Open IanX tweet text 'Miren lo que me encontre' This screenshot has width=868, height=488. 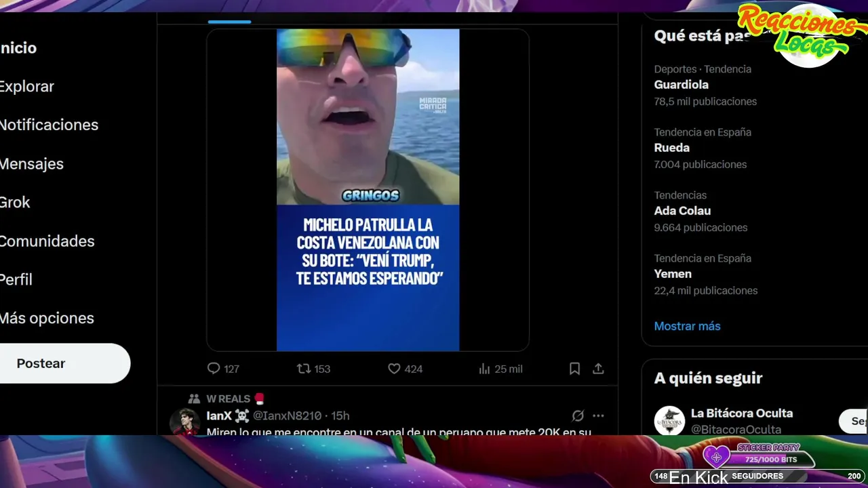[x=399, y=431]
